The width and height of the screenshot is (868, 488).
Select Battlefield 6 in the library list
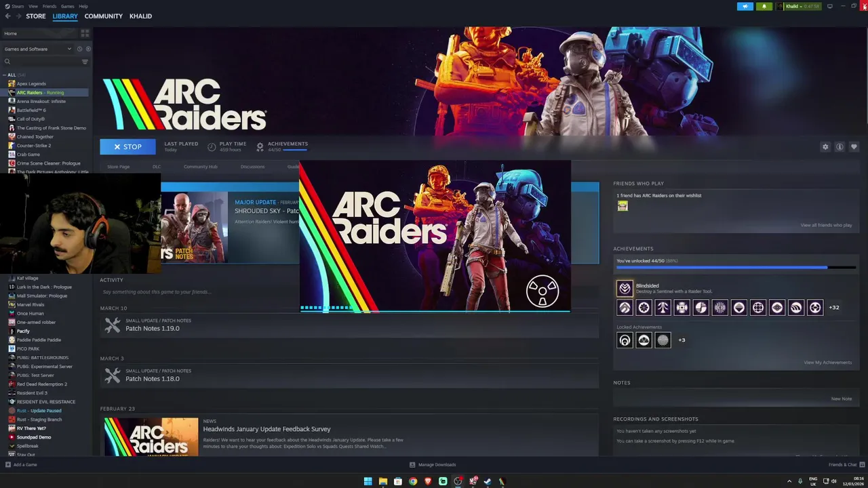point(31,110)
